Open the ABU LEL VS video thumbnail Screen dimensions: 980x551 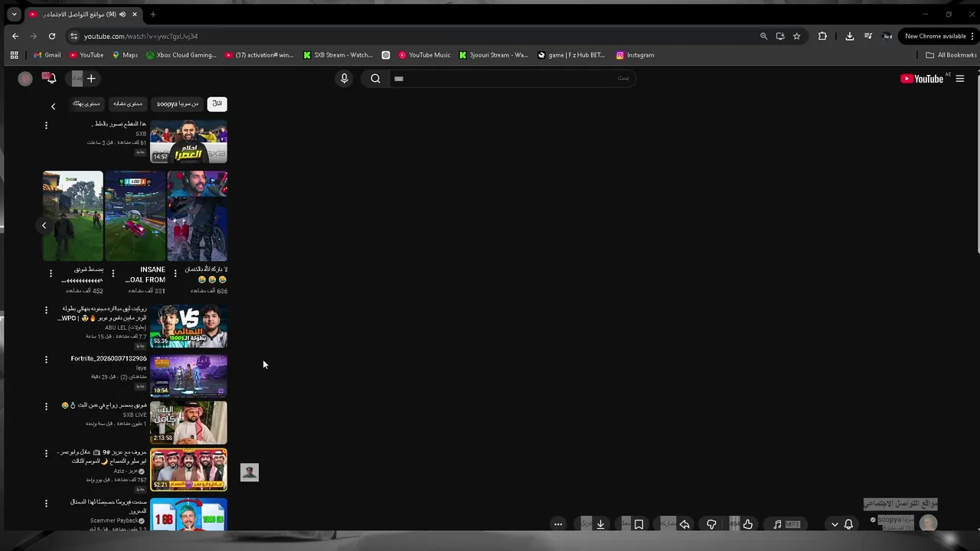[188, 327]
